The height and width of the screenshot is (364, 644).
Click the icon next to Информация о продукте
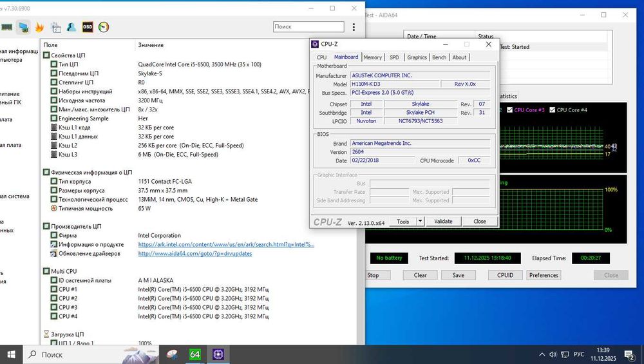tap(54, 244)
